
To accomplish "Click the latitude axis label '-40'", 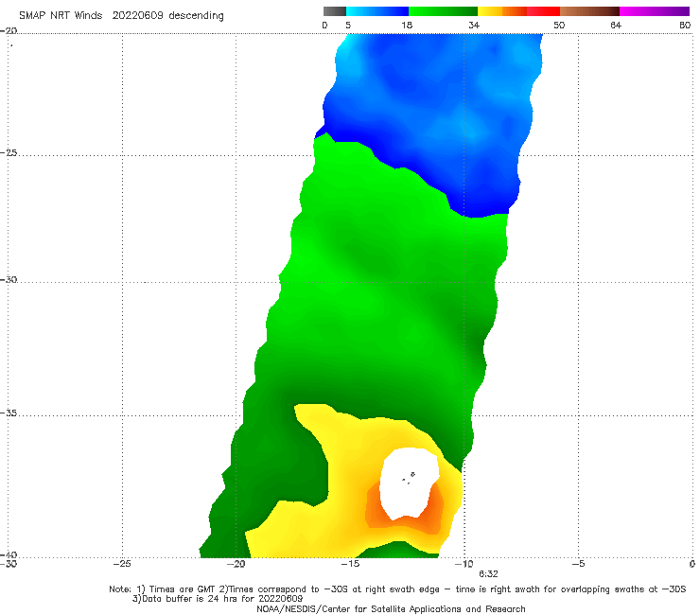I will [9, 555].
